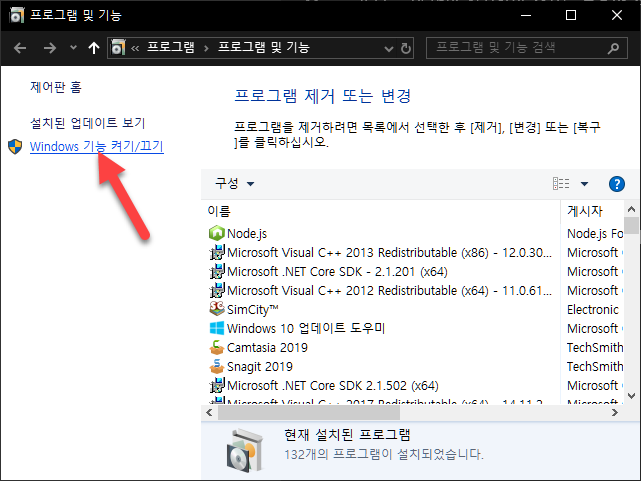The width and height of the screenshot is (641, 481).
Task: Open Windows 기능 켜기/끄기 link
Action: coord(96,146)
